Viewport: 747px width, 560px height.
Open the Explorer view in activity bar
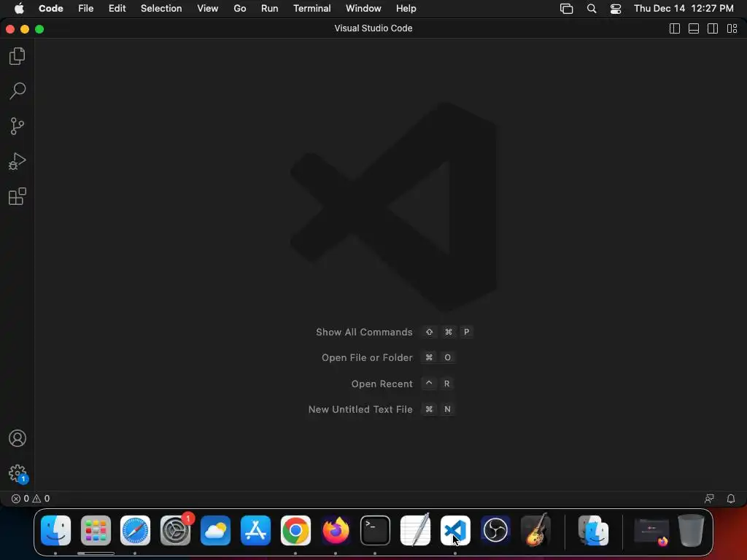pyautogui.click(x=18, y=56)
